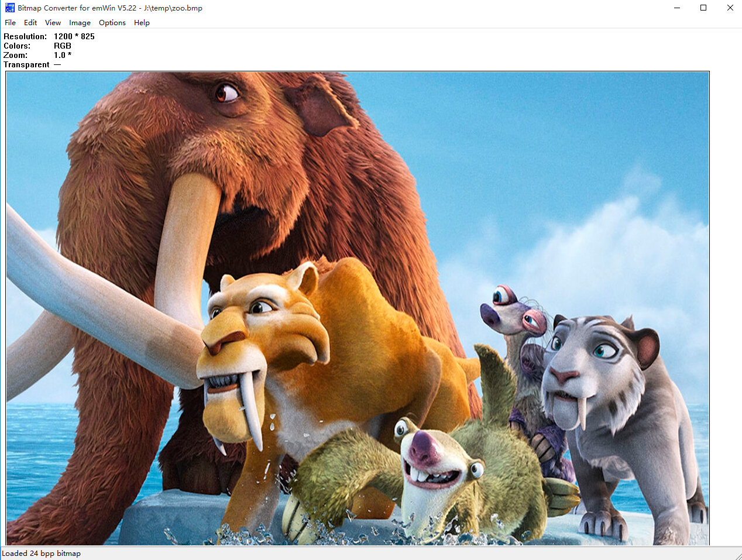Close the Bitmap Converter window

[730, 8]
